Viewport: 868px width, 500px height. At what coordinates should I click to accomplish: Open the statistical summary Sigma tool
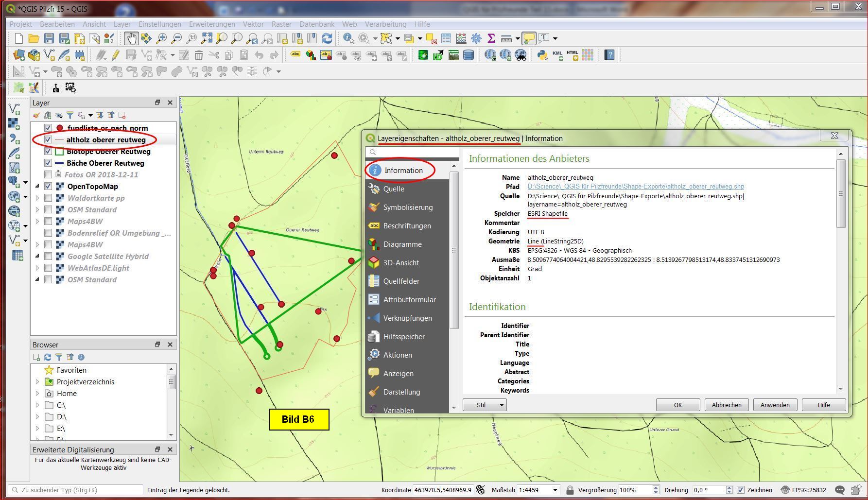pyautogui.click(x=491, y=38)
